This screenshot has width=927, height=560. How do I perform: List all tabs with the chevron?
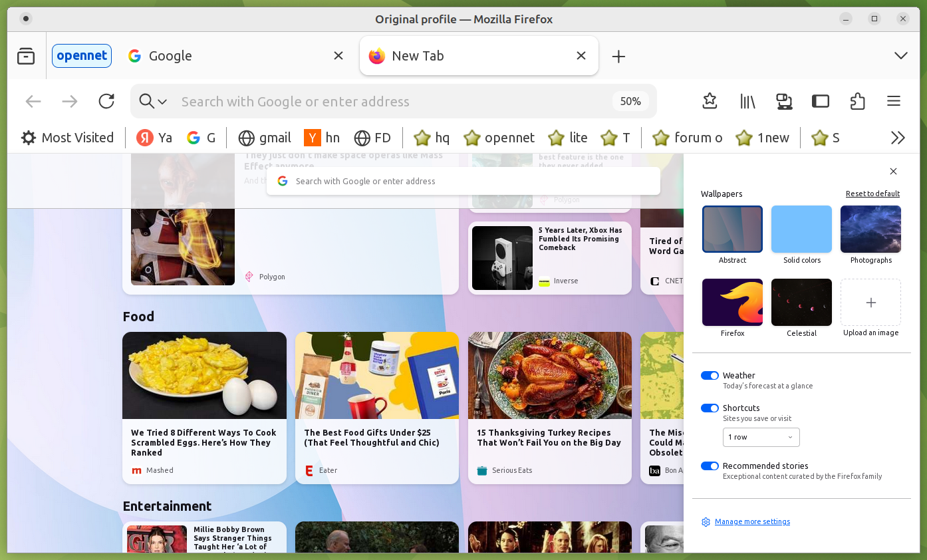[x=901, y=56]
